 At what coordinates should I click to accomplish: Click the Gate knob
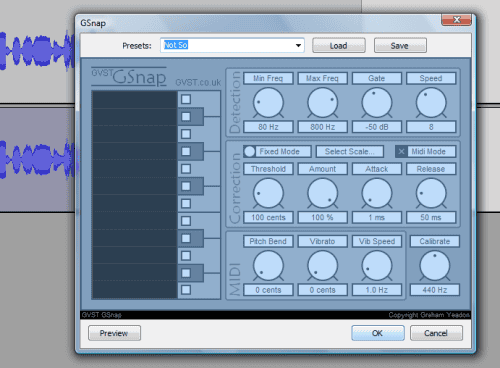[377, 103]
